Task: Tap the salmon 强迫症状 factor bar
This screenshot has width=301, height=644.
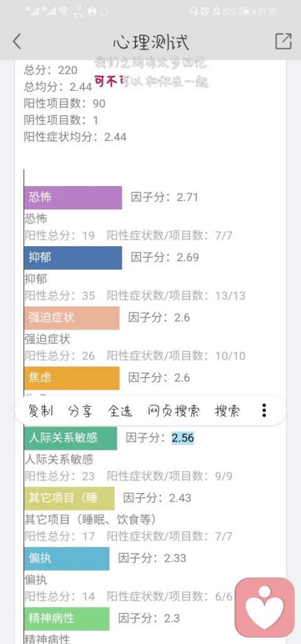Action: coord(71,318)
